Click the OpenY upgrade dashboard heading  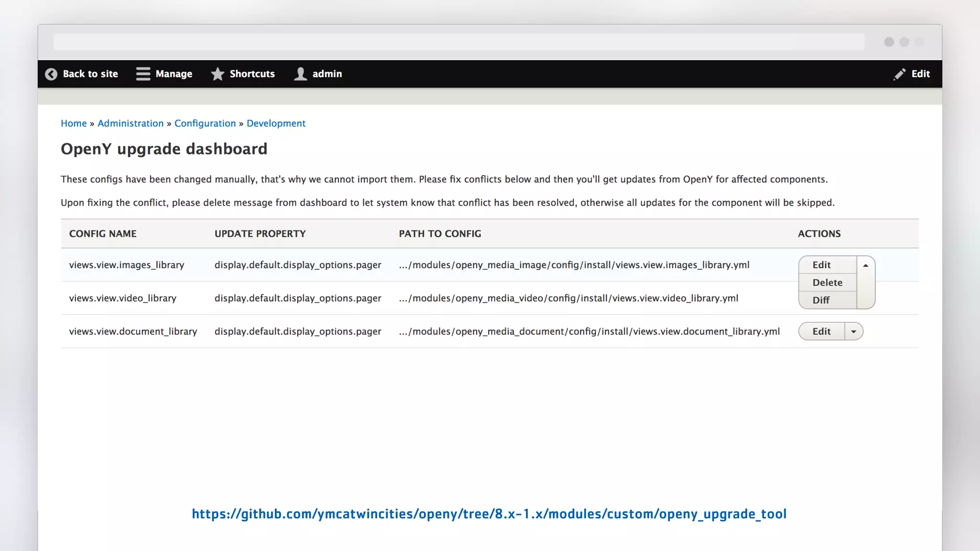tap(164, 149)
